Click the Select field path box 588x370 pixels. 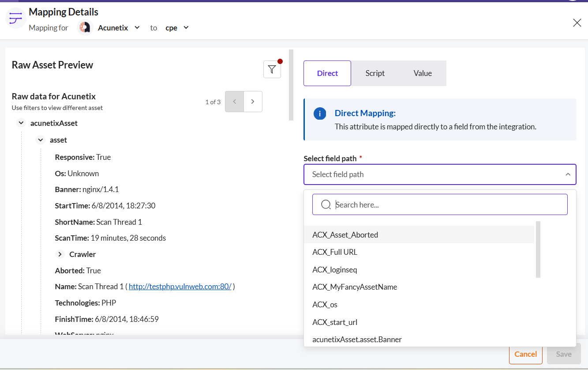[440, 174]
